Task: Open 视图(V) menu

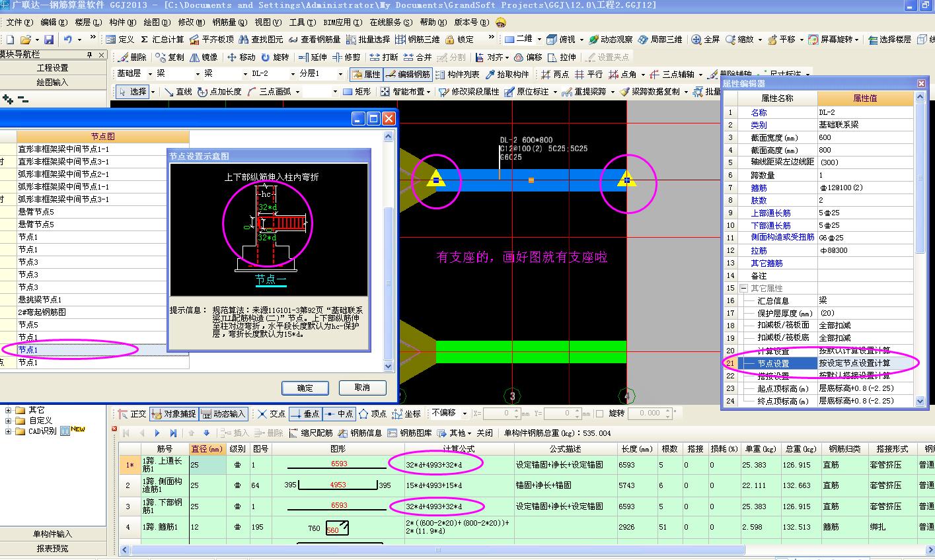Action: coord(268,22)
